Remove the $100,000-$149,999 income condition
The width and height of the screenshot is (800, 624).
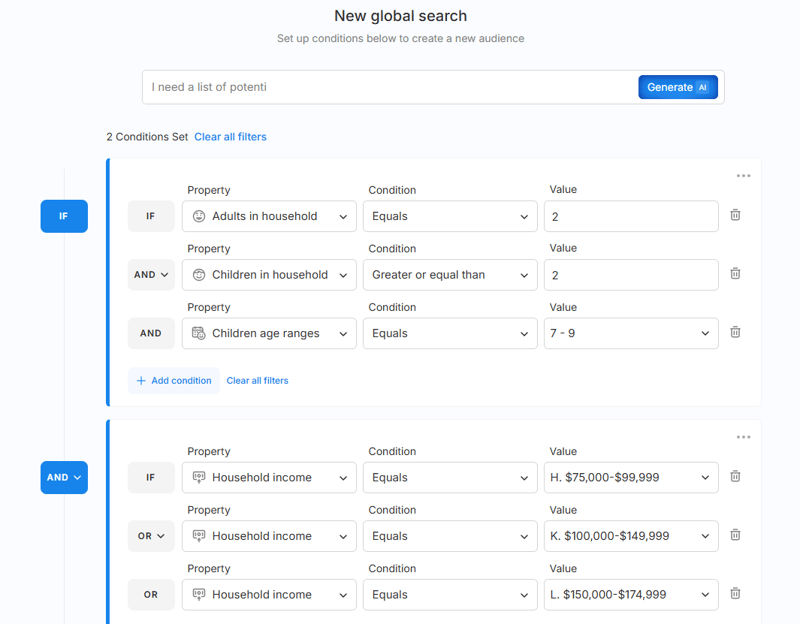point(735,535)
